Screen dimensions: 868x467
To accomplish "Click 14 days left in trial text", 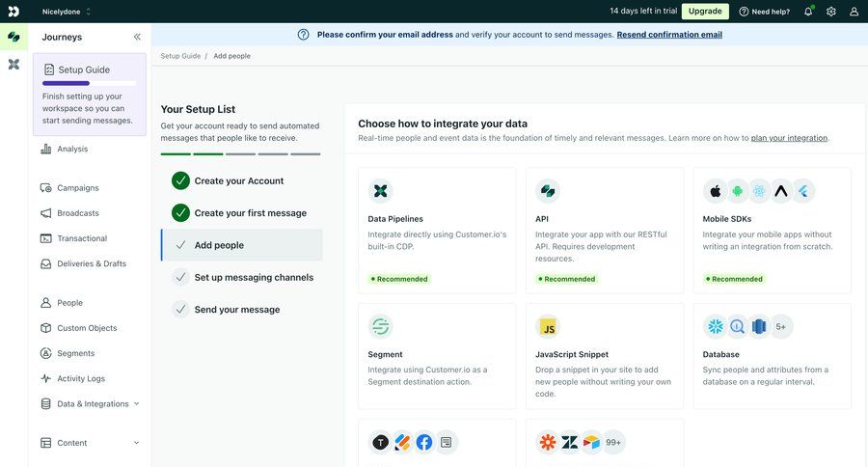I will coord(643,11).
